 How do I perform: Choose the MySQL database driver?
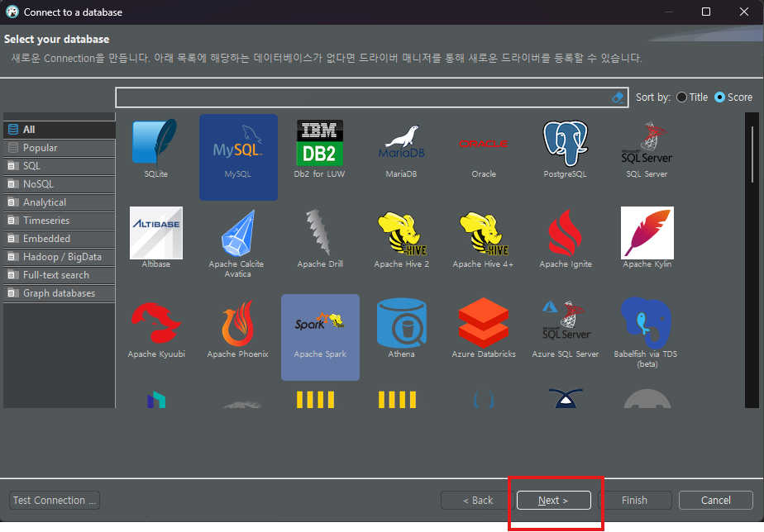pos(238,157)
